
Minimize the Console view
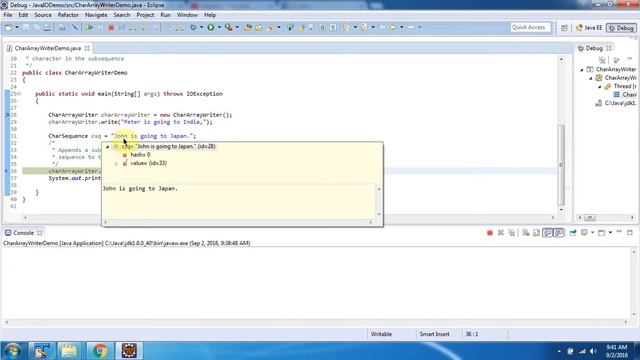click(619, 232)
